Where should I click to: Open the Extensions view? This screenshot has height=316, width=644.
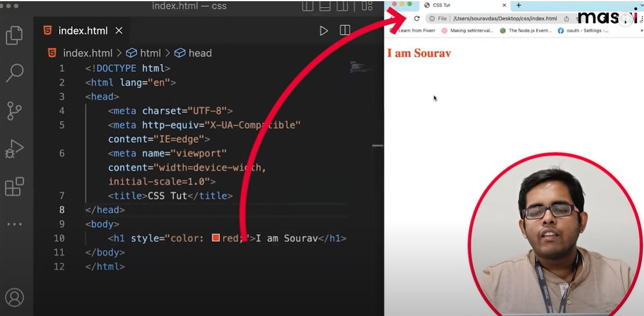[15, 187]
